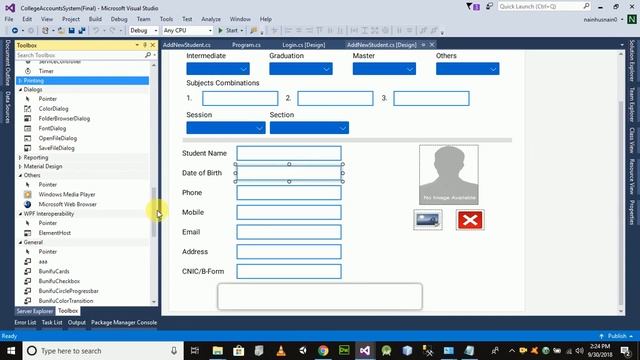This screenshot has height=360, width=640.
Task: Open the Section dropdown on the form
Action: pyautogui.click(x=309, y=128)
